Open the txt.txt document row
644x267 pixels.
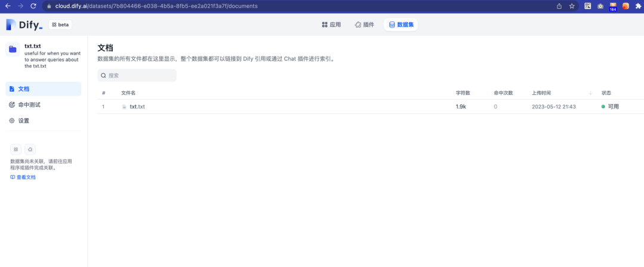(x=370, y=106)
